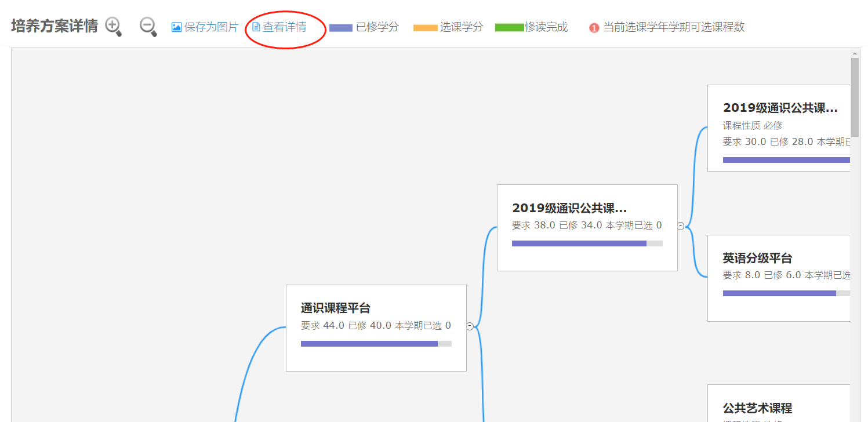This screenshot has width=868, height=422.
Task: Click the scrollbar up arrow
Action: (855, 53)
